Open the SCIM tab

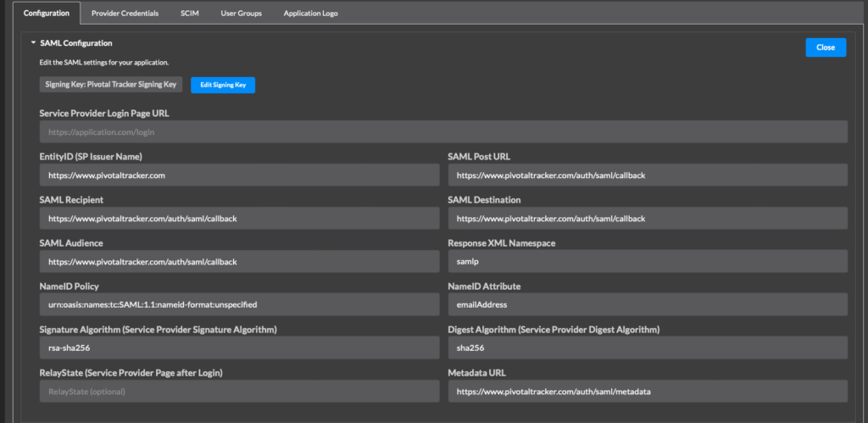point(189,14)
